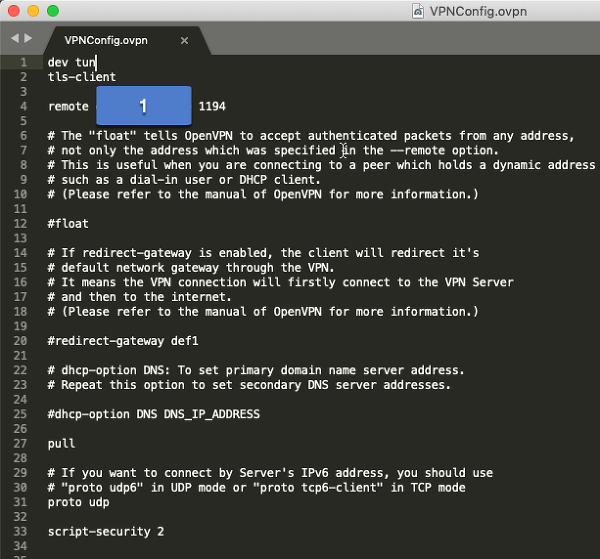The height and width of the screenshot is (559, 600).
Task: Click the yellow minimize window button
Action: pyautogui.click(x=33, y=11)
